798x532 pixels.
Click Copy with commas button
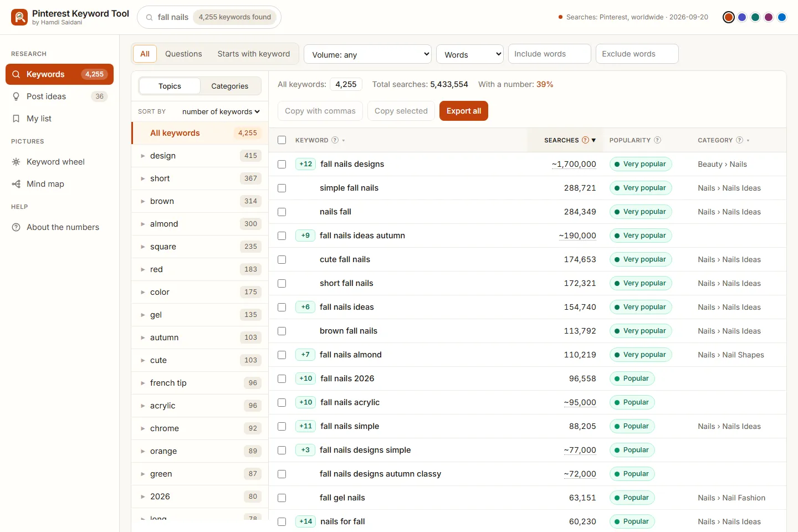320,111
